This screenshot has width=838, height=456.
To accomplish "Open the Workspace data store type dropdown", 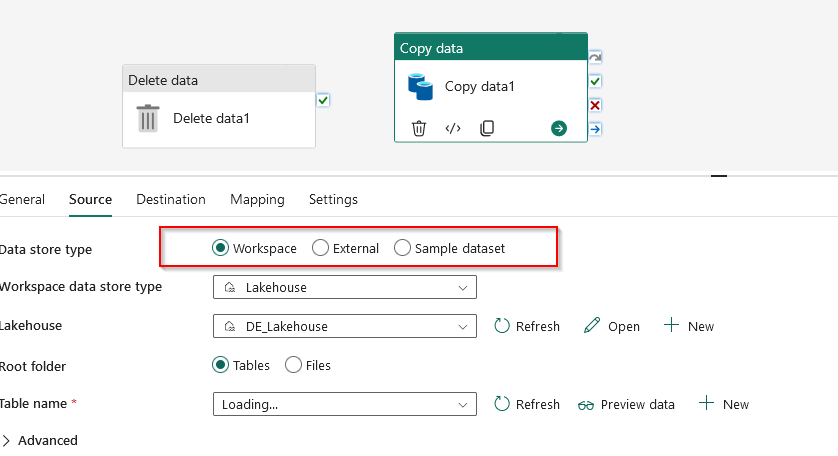I will click(345, 287).
